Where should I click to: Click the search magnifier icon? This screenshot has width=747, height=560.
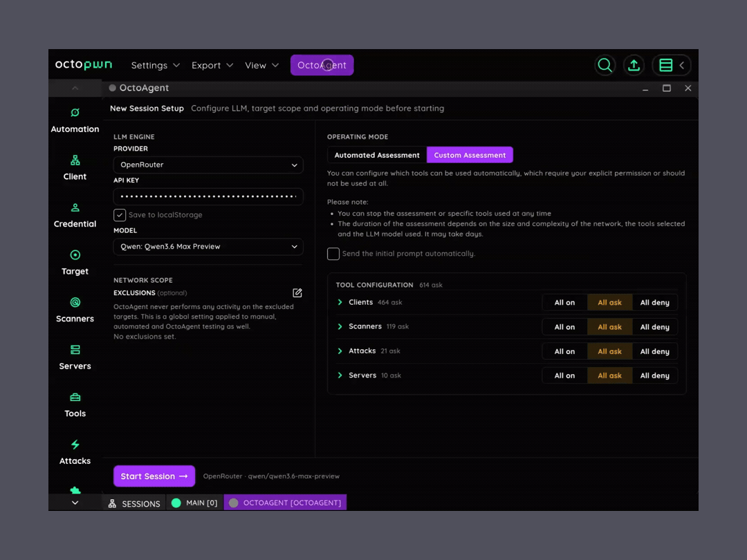point(605,65)
